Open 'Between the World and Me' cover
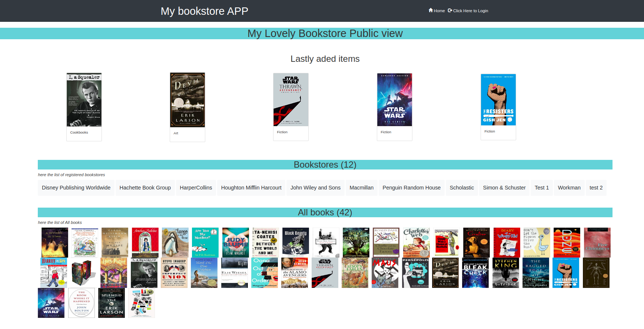Image resolution: width=644 pixels, height=329 pixels. coord(266,242)
